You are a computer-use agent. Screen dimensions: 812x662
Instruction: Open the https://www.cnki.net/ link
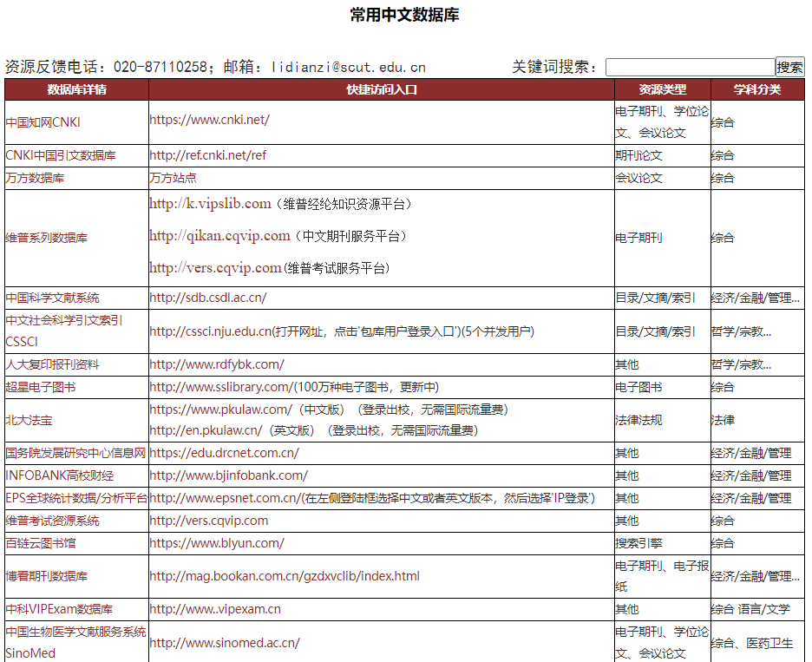pos(210,120)
